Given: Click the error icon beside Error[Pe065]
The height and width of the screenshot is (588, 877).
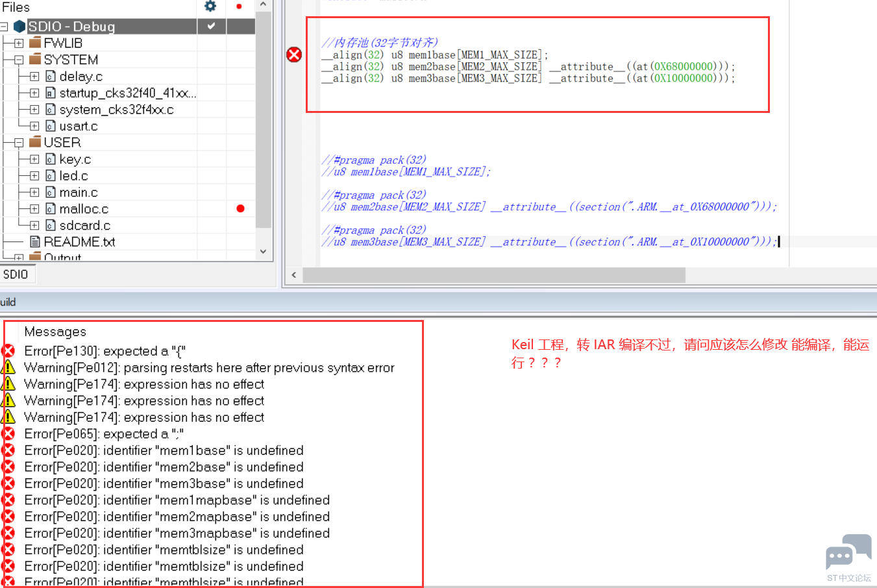Looking at the screenshot, I should [8, 434].
